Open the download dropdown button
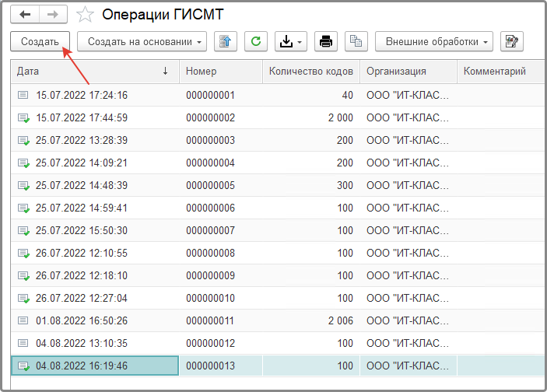This screenshot has height=392, width=547. [290, 41]
